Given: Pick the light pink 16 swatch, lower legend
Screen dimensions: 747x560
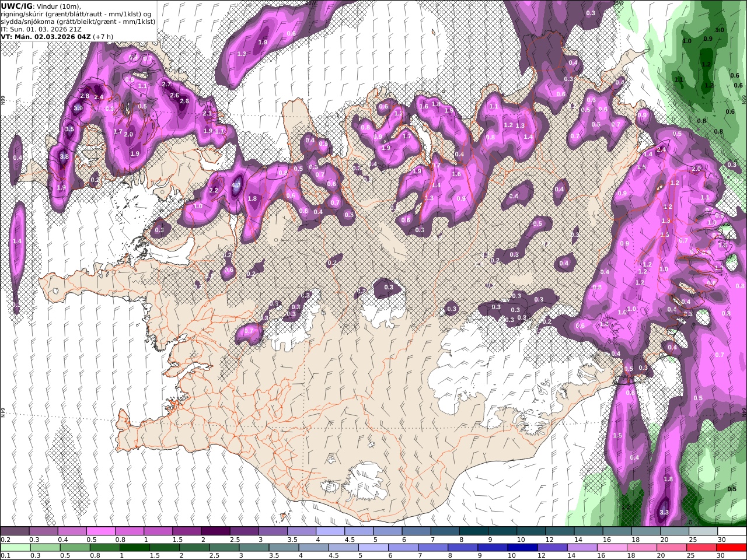Looking at the screenshot, I should 612,548.
